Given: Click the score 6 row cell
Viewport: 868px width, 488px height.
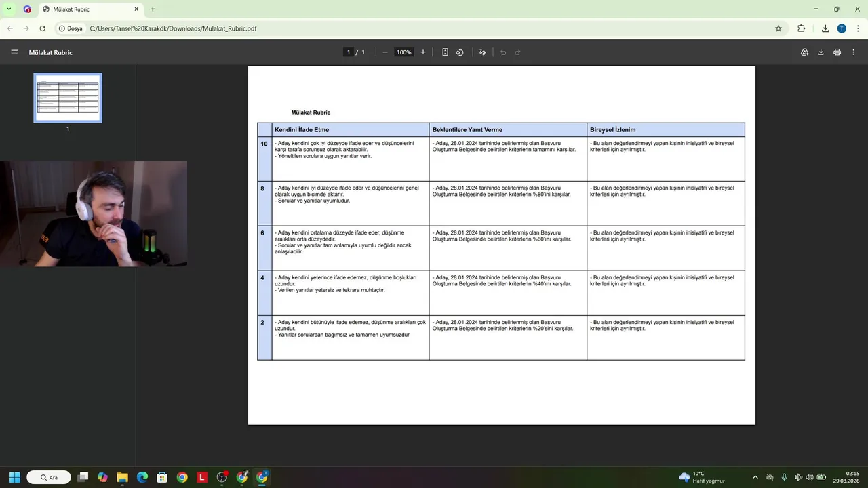Looking at the screenshot, I should coord(264,248).
